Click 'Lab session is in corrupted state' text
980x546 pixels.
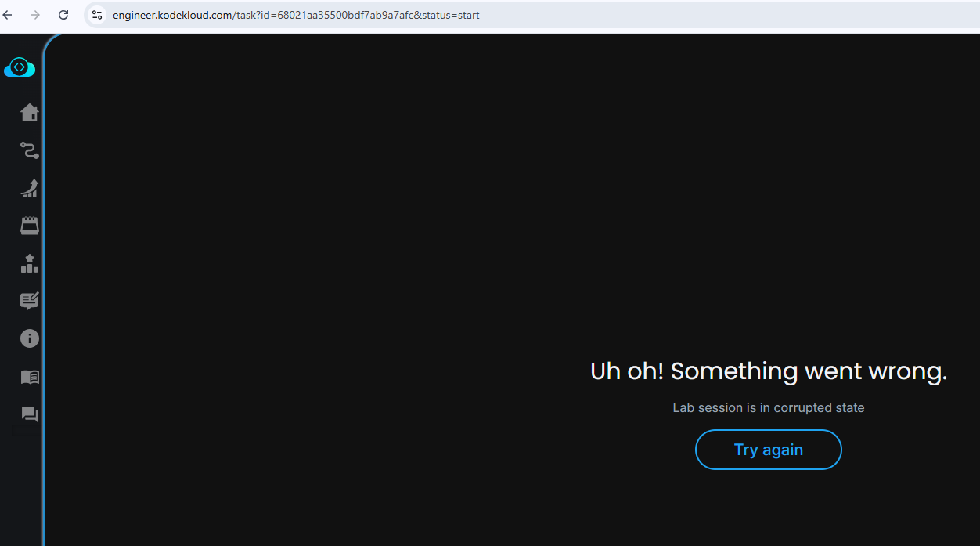click(769, 407)
